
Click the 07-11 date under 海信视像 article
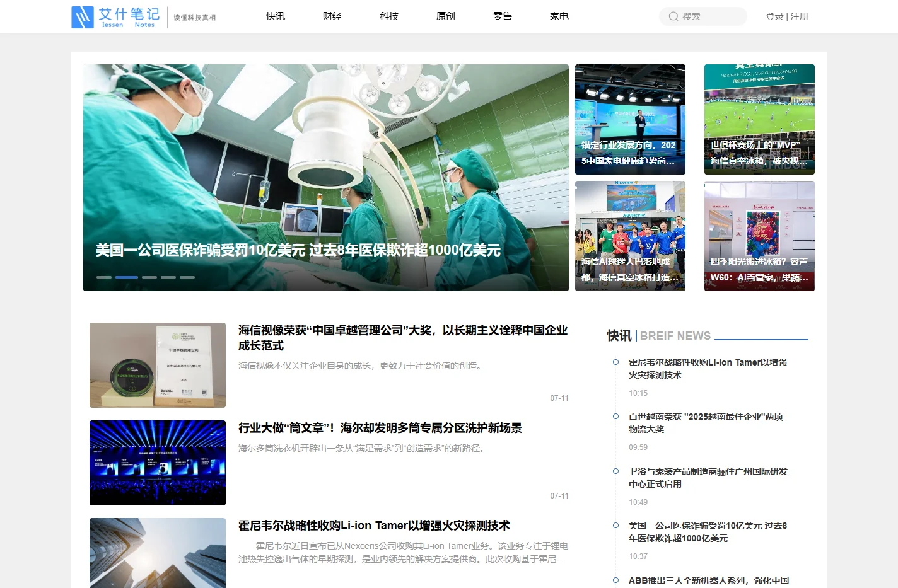[x=559, y=398]
